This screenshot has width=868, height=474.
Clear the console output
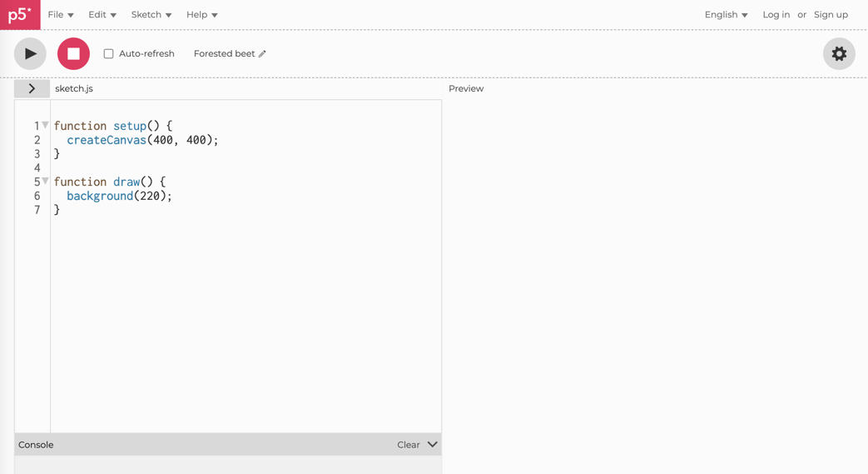[x=408, y=445]
